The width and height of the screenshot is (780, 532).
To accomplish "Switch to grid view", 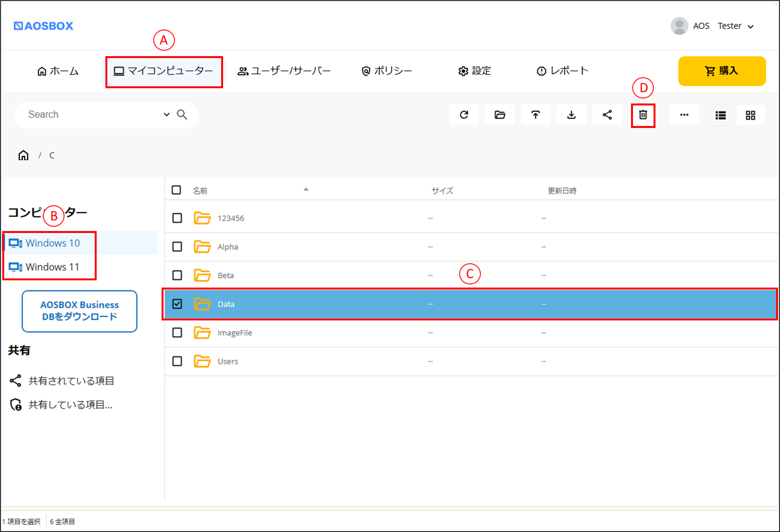I will click(751, 115).
